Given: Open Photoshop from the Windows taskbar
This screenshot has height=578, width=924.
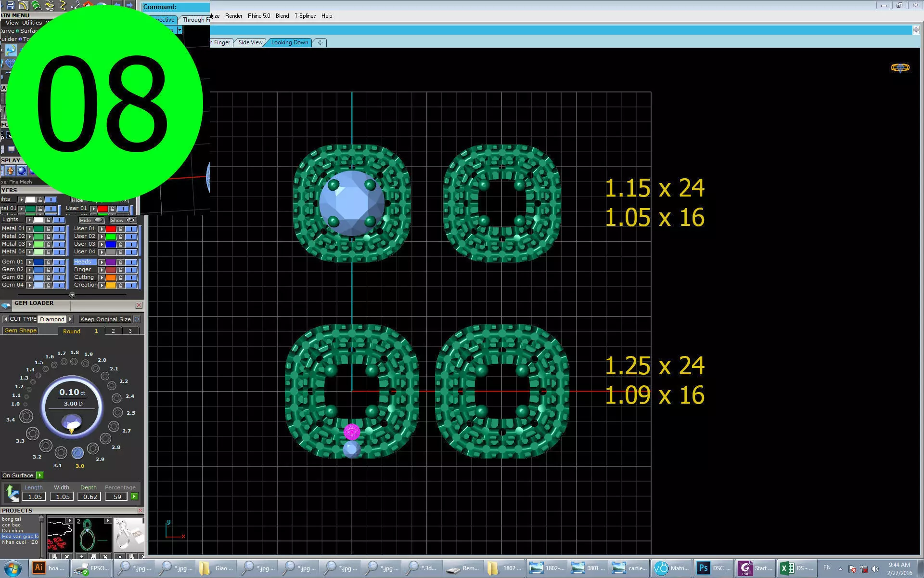Looking at the screenshot, I should pyautogui.click(x=713, y=568).
